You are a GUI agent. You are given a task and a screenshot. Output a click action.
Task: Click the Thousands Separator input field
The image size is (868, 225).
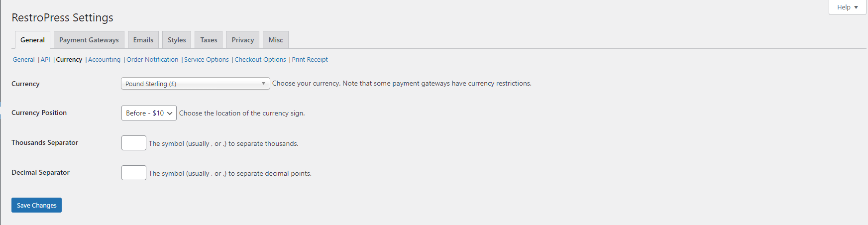134,143
